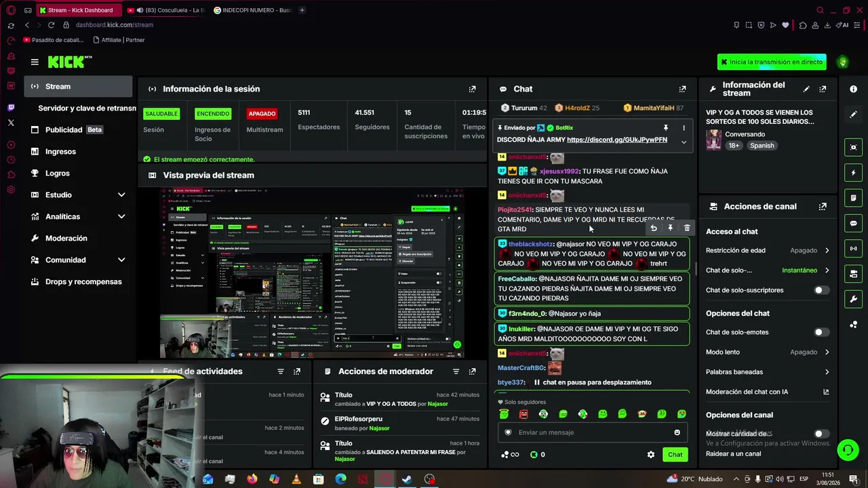Open Palabras baneadas settings
Viewport: 868px width, 488px height.
point(768,371)
